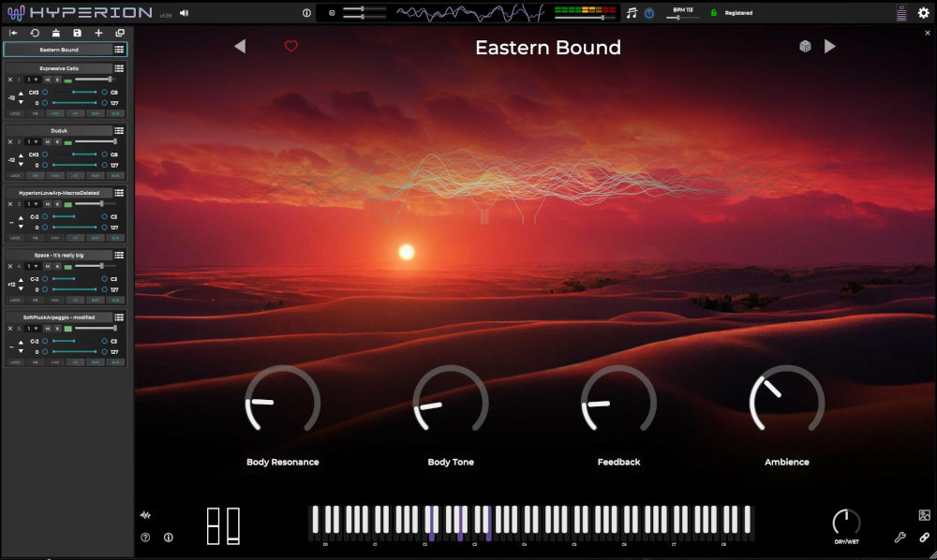The width and height of the screenshot is (937, 560).
Task: Mute the Expressive Cello layer
Action: pos(47,80)
